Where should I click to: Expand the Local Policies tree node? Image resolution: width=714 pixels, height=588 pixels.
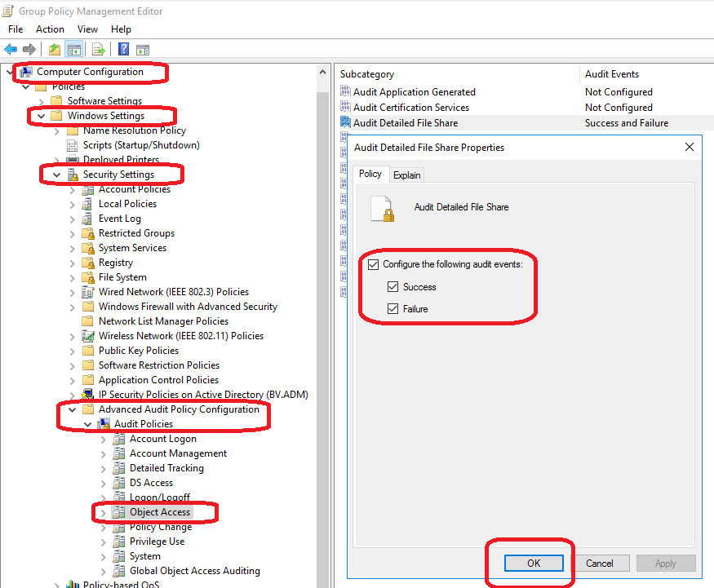[72, 204]
